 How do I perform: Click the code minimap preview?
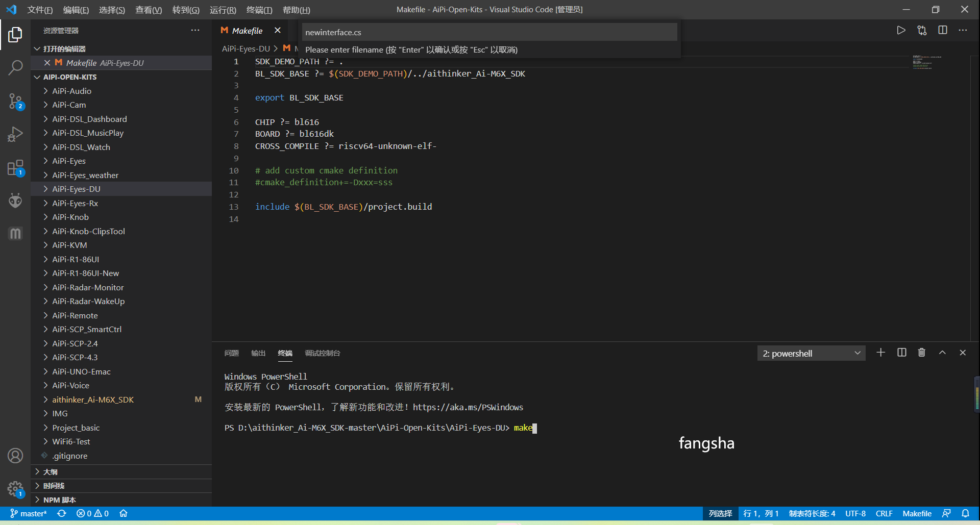point(927,62)
